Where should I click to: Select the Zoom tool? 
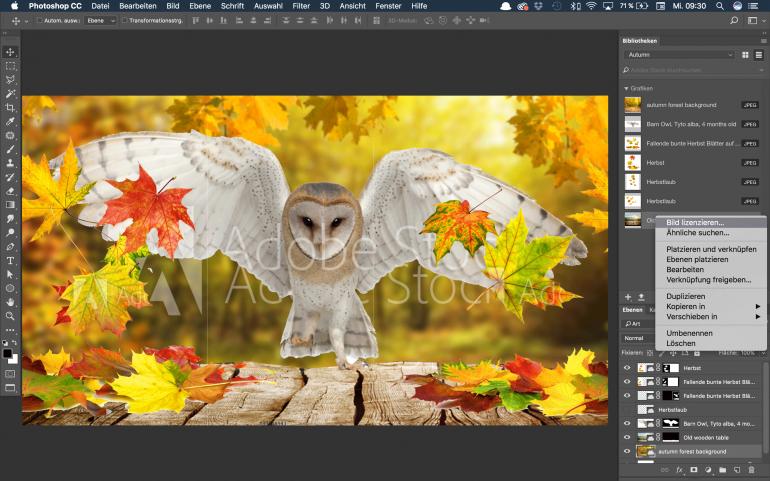coord(10,316)
